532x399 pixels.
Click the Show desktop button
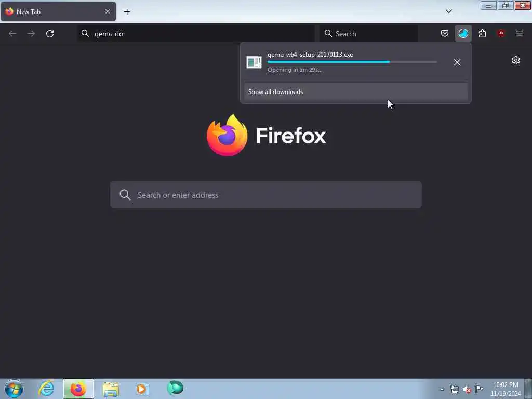(528, 389)
